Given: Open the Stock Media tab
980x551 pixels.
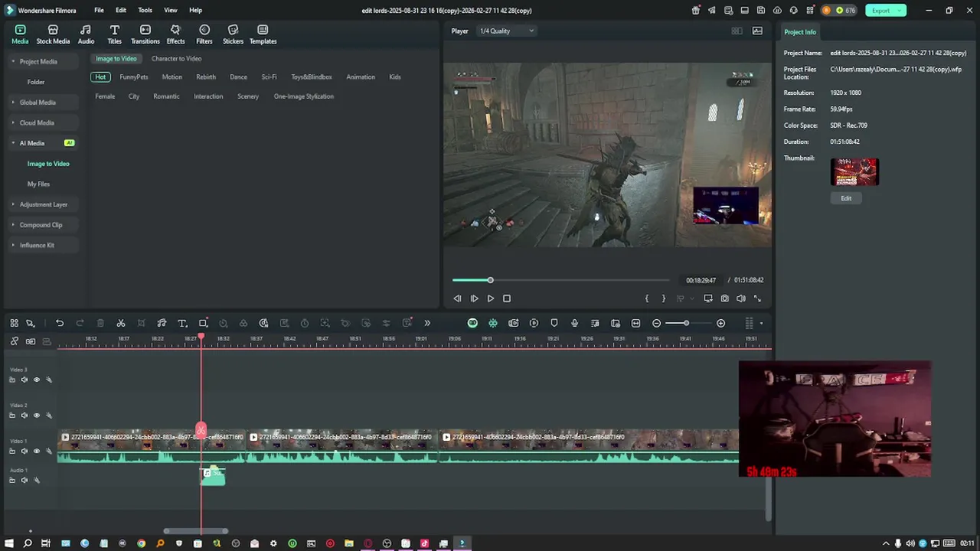Looking at the screenshot, I should (53, 34).
